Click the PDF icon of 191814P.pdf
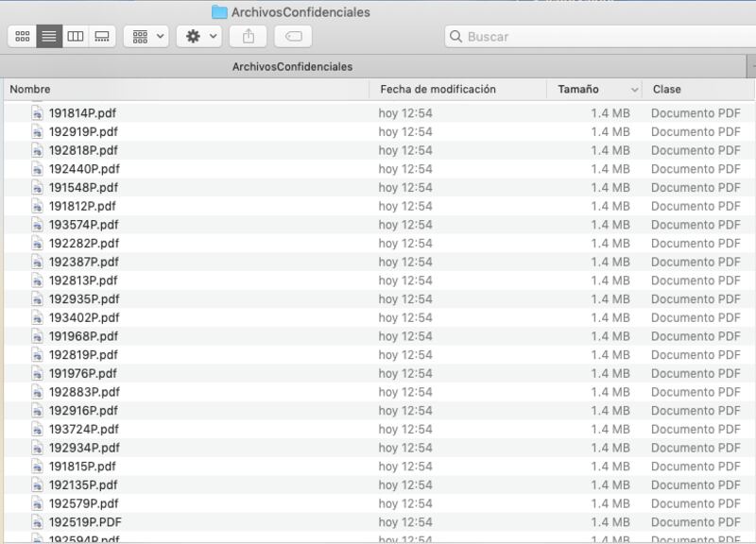Viewport: 756px width, 544px height. [x=38, y=113]
